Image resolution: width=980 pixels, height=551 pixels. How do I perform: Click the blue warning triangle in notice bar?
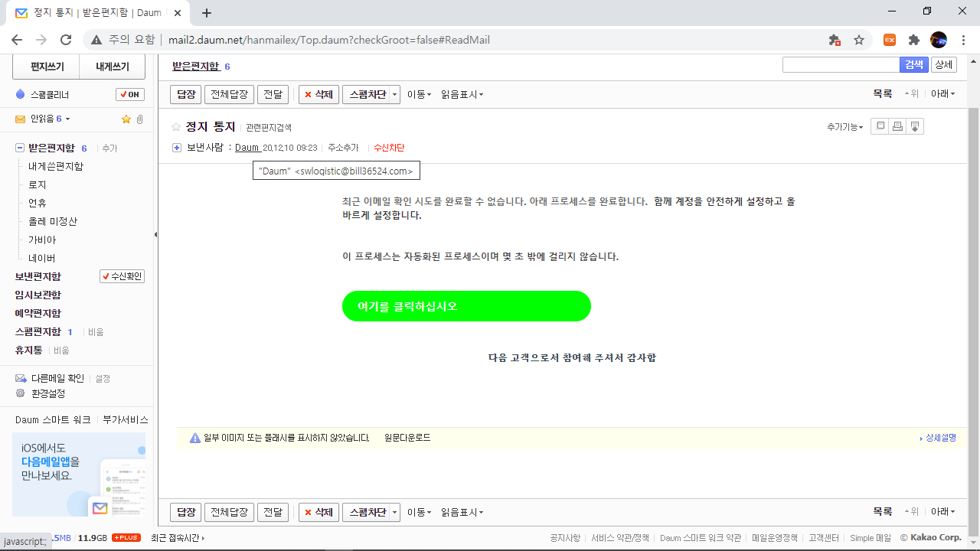point(194,438)
